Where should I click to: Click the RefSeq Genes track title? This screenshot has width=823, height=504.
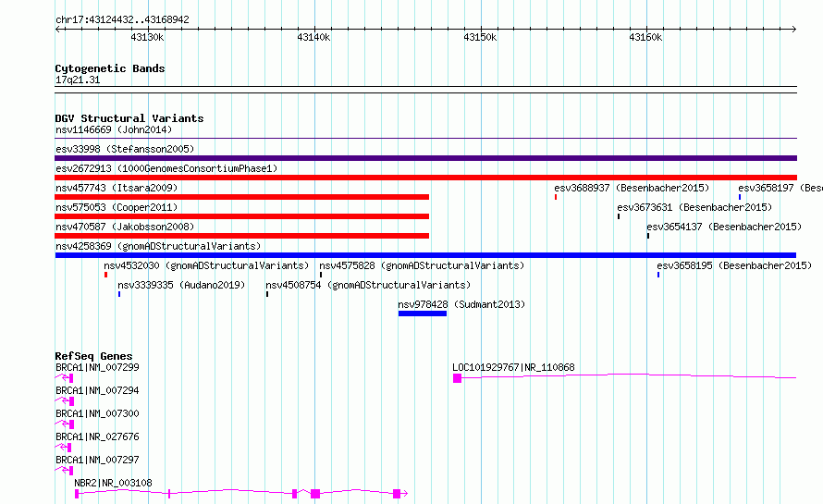pyautogui.click(x=93, y=356)
